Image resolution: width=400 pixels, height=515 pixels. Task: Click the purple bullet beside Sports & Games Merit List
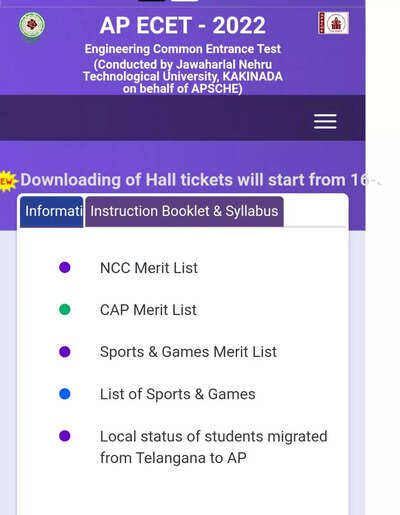tap(65, 352)
